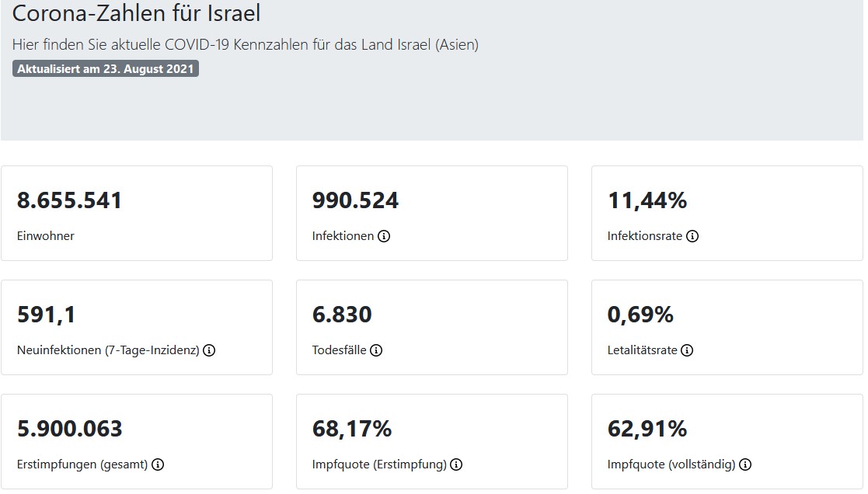Click info icon beside Erstimpfungen (gesamt)

click(x=158, y=464)
